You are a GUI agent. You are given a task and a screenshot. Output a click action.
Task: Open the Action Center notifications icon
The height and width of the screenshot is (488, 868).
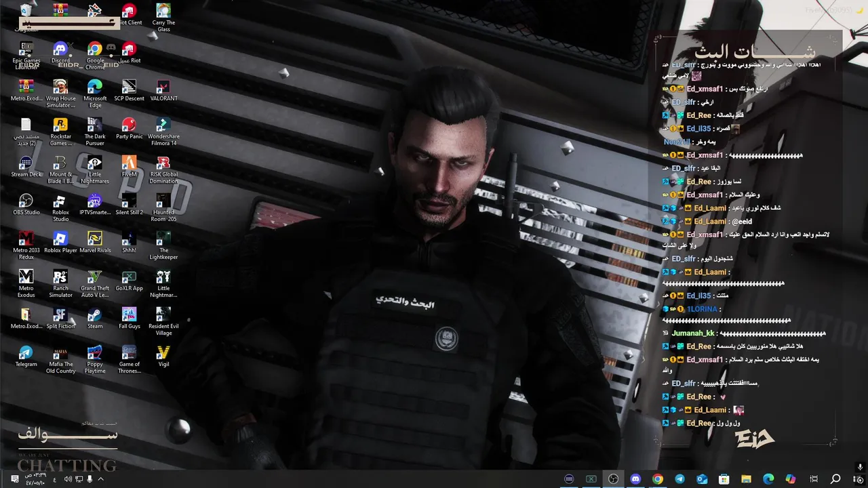[14, 479]
